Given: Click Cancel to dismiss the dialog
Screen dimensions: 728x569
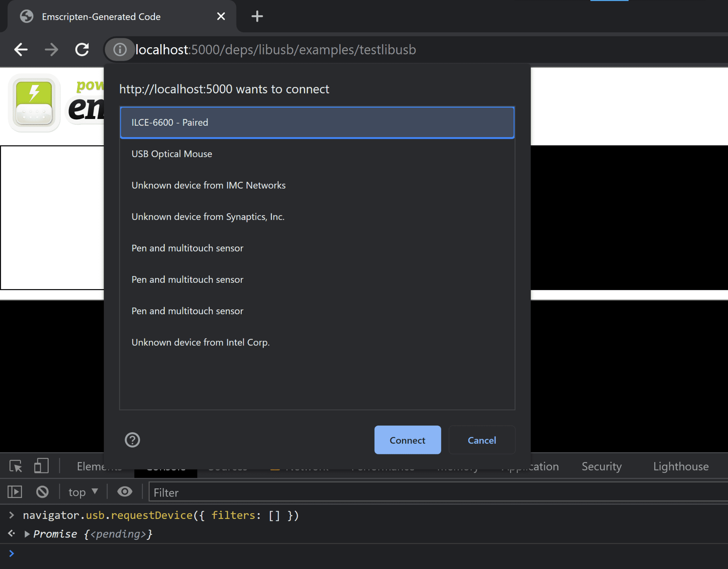Looking at the screenshot, I should coord(481,440).
